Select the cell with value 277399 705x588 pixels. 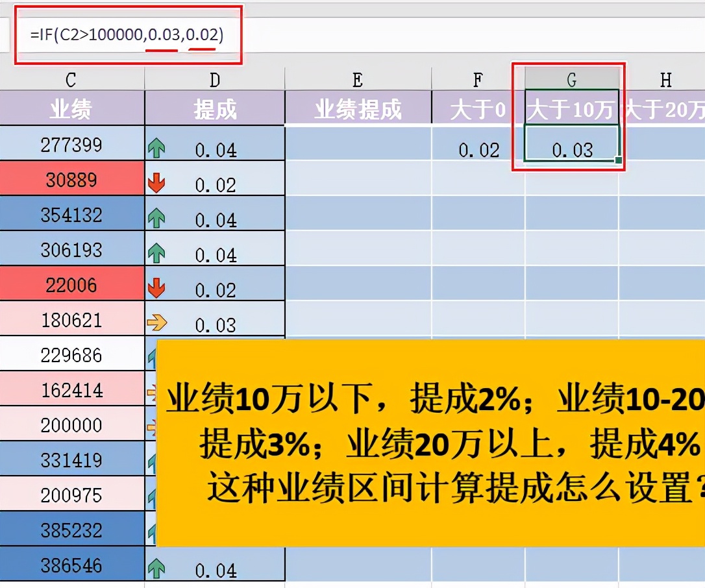click(72, 143)
